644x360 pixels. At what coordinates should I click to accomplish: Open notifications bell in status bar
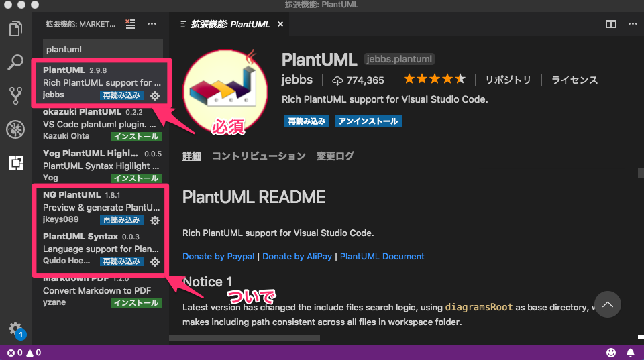[x=631, y=353]
